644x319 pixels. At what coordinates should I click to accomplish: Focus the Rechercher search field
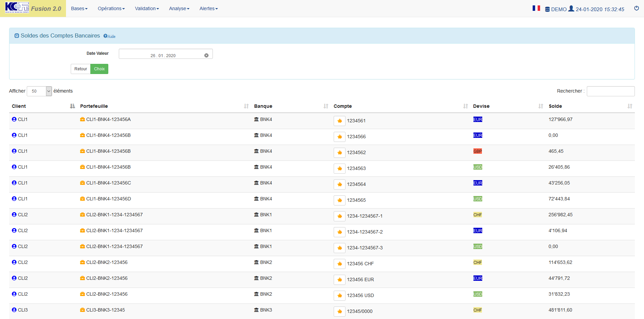pyautogui.click(x=610, y=91)
